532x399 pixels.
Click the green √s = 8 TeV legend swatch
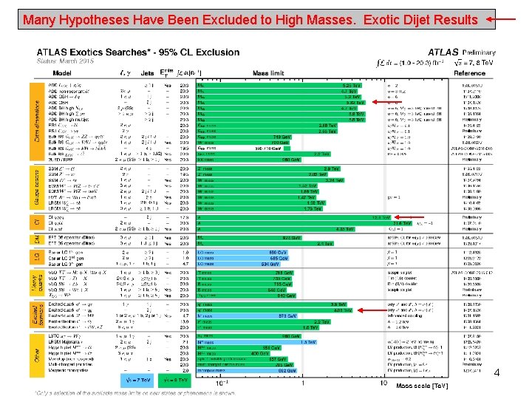174,381
